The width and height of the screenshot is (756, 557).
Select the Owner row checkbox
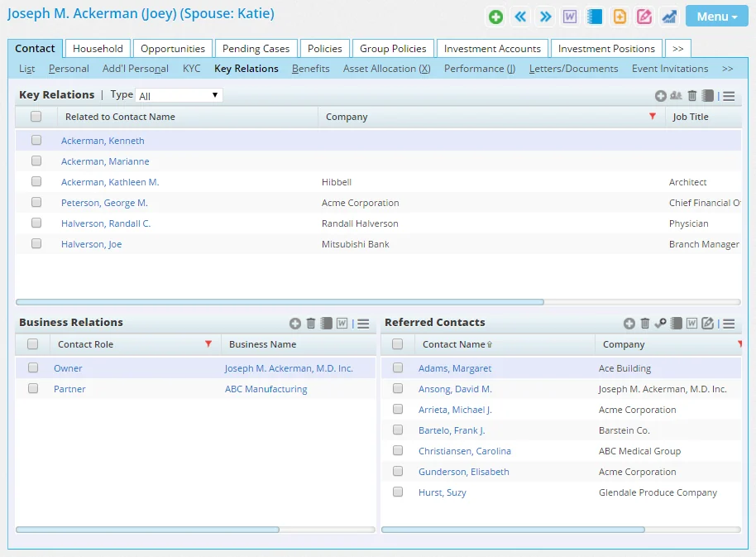(33, 368)
